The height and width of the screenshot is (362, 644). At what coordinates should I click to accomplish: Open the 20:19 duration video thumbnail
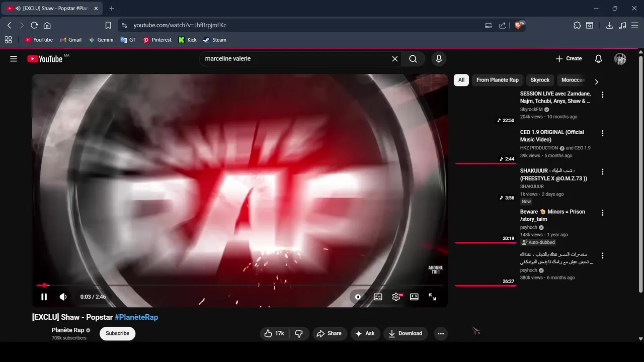tap(485, 225)
